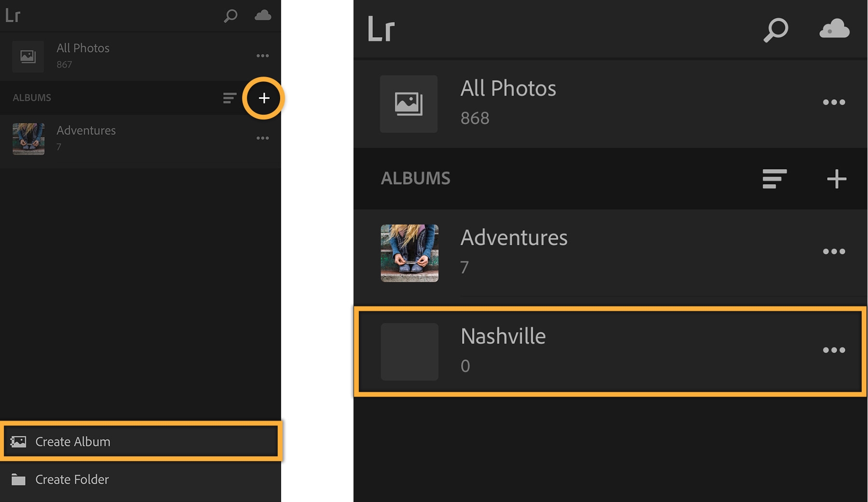Screen dimensions: 868x502
Task: Open the Nashville album
Action: pos(503,336)
